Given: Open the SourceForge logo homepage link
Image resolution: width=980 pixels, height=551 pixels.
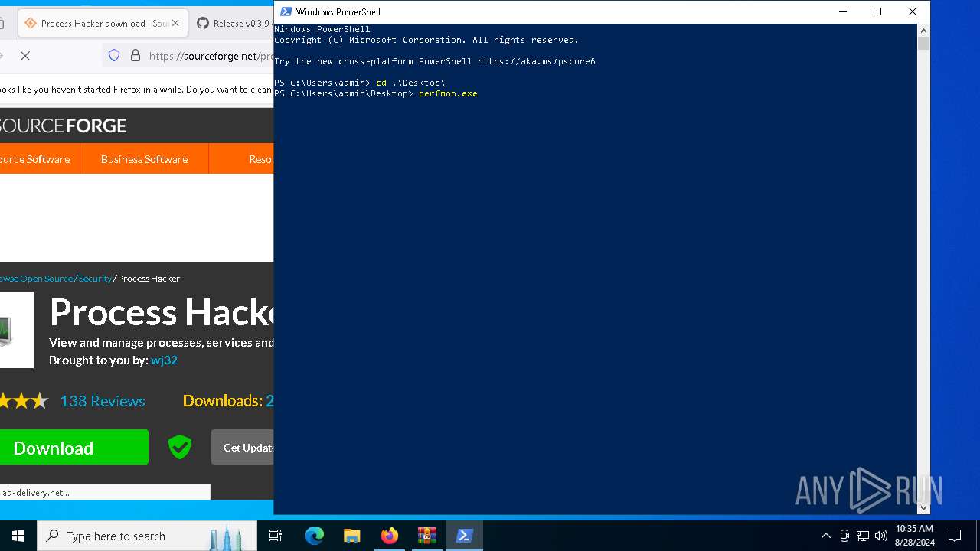Looking at the screenshot, I should pyautogui.click(x=63, y=126).
